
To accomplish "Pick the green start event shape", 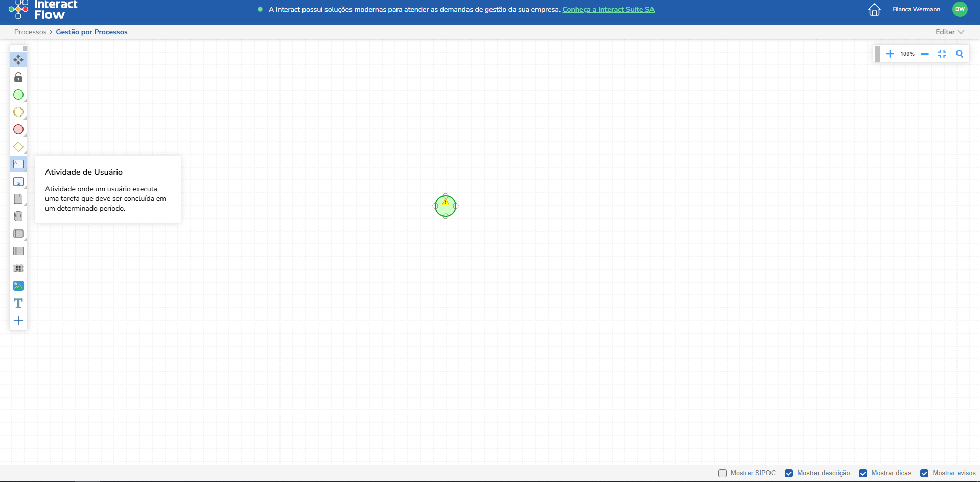I will 18,95.
